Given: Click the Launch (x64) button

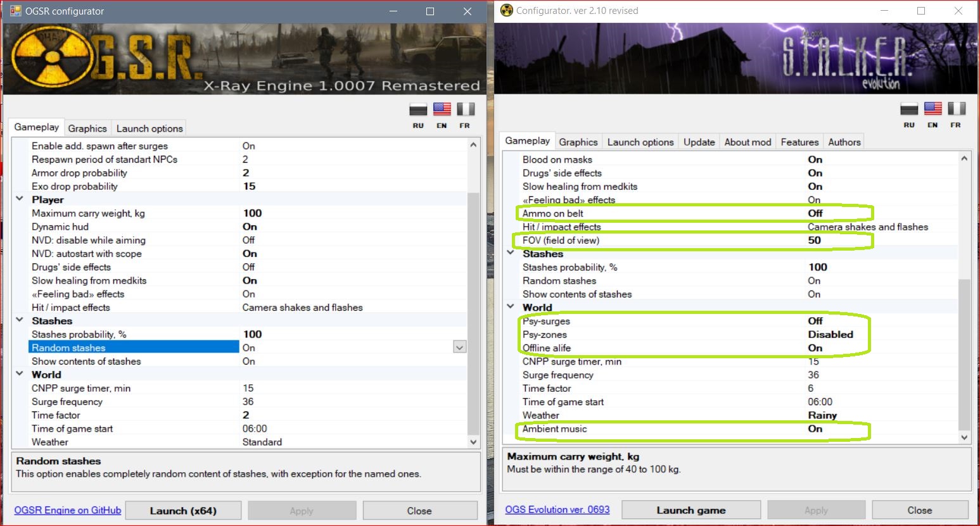Looking at the screenshot, I should point(183,511).
